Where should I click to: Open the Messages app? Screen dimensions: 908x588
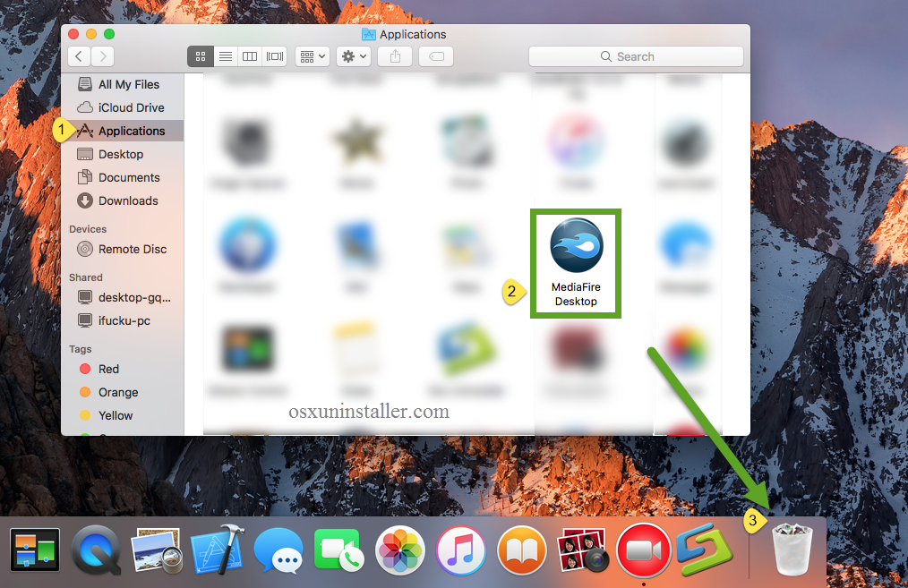pyautogui.click(x=278, y=550)
